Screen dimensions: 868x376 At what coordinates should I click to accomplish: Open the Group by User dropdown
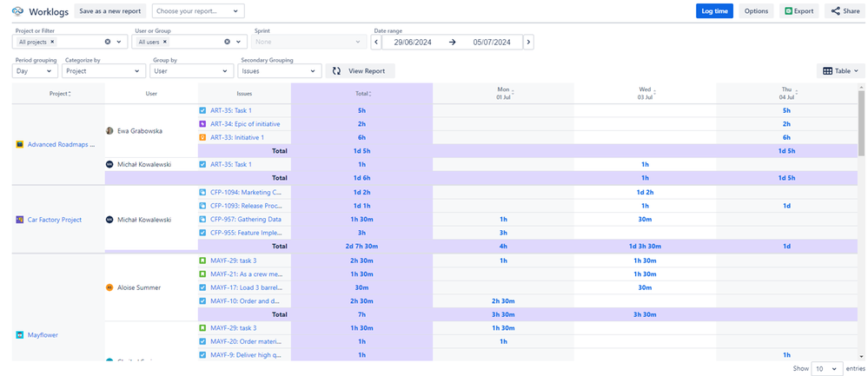click(x=191, y=71)
